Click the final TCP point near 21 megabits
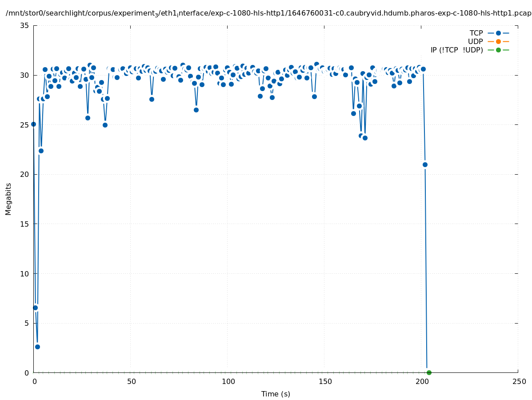532x400 pixels. click(425, 164)
